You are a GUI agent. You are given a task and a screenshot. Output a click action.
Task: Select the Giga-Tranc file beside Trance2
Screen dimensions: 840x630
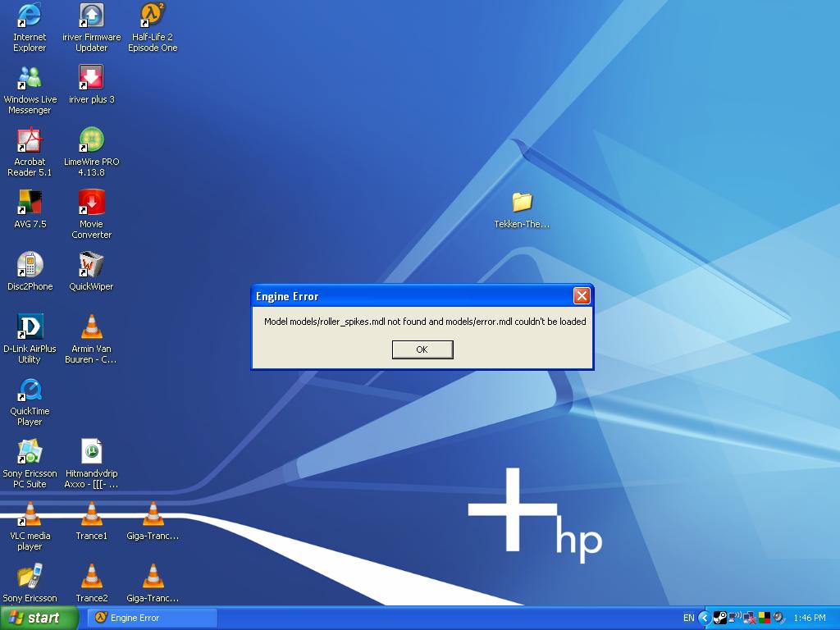(x=153, y=583)
